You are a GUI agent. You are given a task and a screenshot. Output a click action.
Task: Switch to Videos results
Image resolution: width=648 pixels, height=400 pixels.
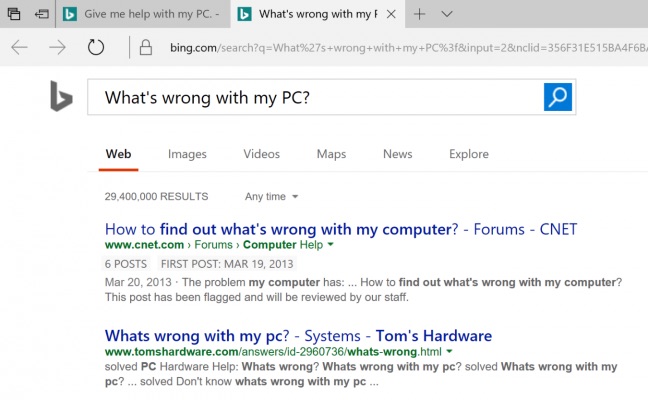[262, 154]
